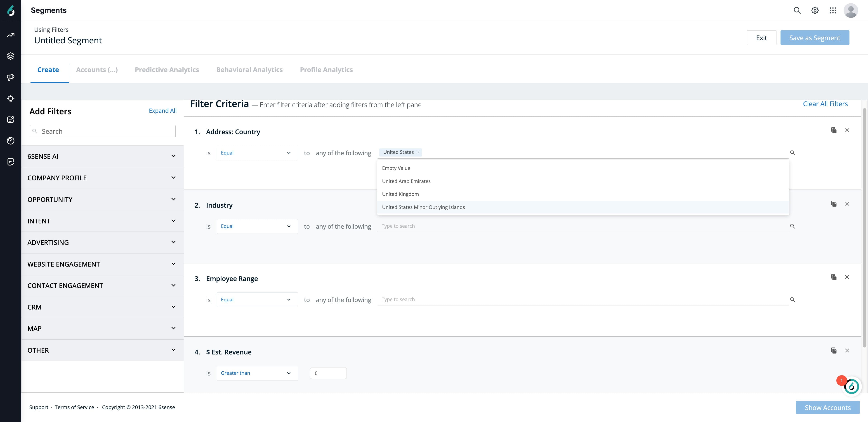The image size is (868, 422).
Task: Open the Greater than operator dropdown
Action: point(257,373)
